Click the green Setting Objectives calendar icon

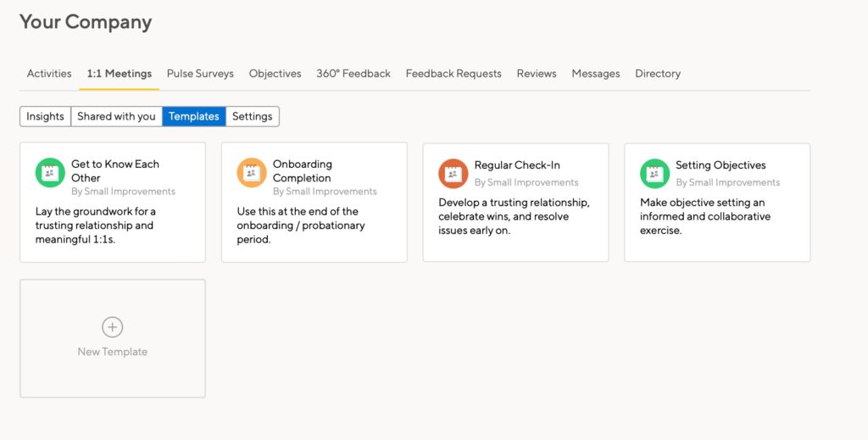pyautogui.click(x=654, y=174)
